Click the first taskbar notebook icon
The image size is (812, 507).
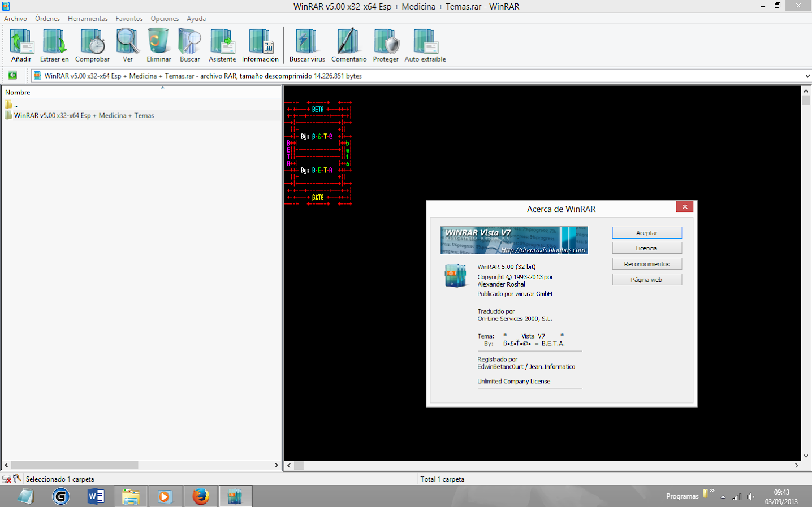click(x=26, y=497)
